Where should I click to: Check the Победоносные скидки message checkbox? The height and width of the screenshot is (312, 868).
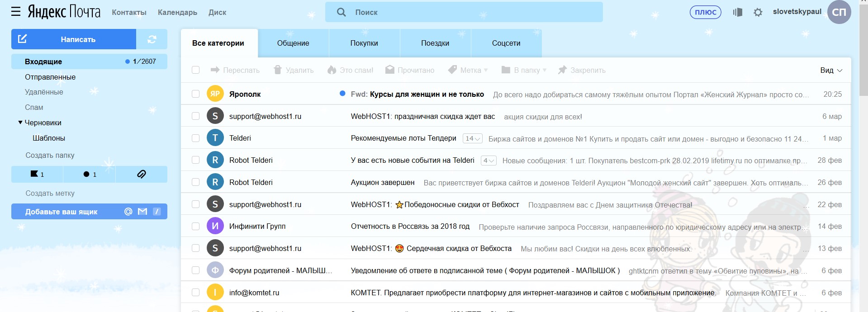195,204
